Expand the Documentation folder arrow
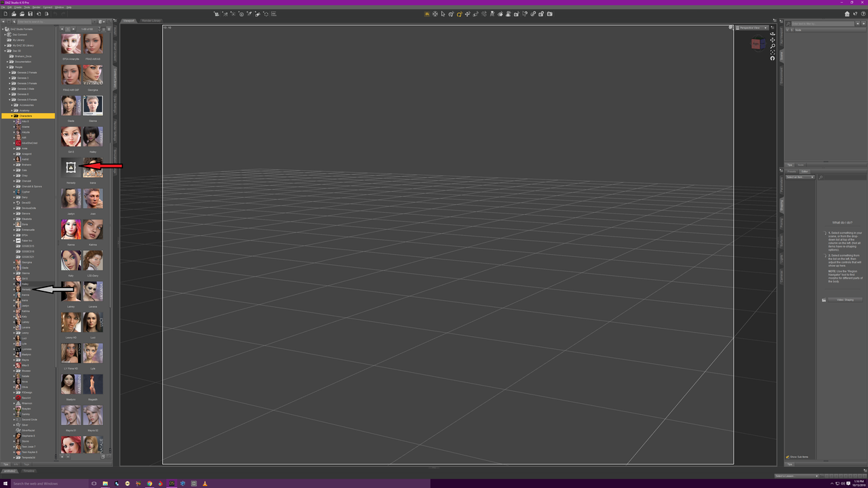This screenshot has height=488, width=868. (7, 62)
